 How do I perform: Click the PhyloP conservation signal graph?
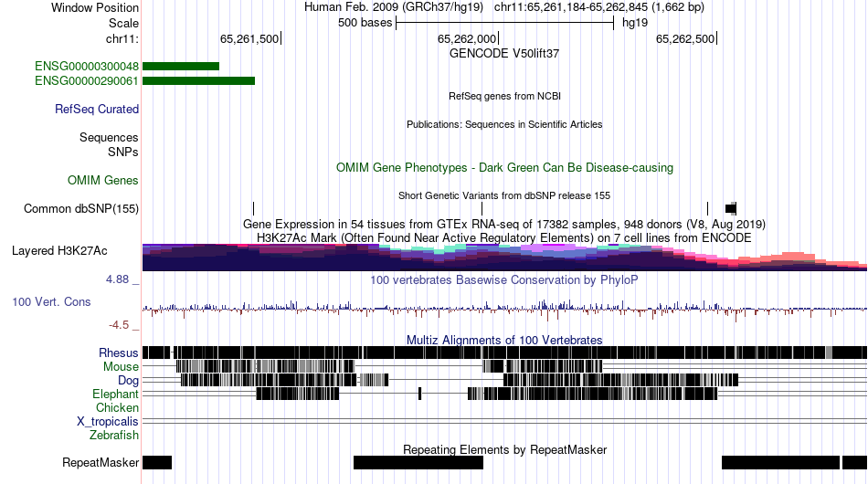coord(505,310)
